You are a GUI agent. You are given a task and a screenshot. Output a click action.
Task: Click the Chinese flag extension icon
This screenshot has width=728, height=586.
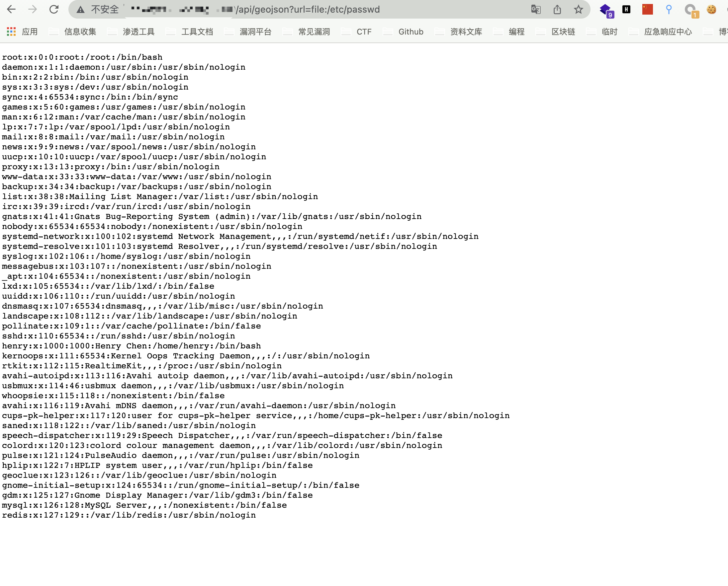[x=648, y=10]
